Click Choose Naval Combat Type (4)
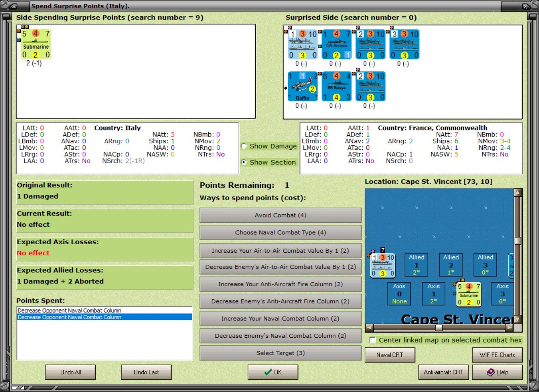The image size is (539, 392). tap(280, 232)
